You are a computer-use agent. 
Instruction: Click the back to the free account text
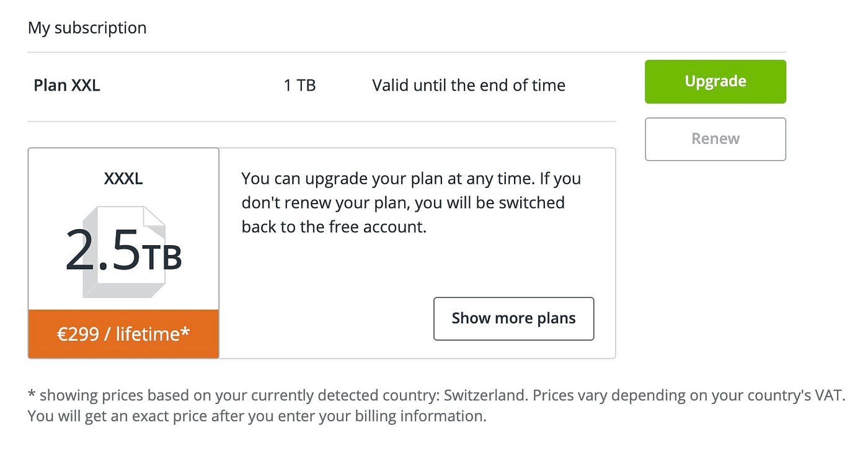tap(334, 227)
